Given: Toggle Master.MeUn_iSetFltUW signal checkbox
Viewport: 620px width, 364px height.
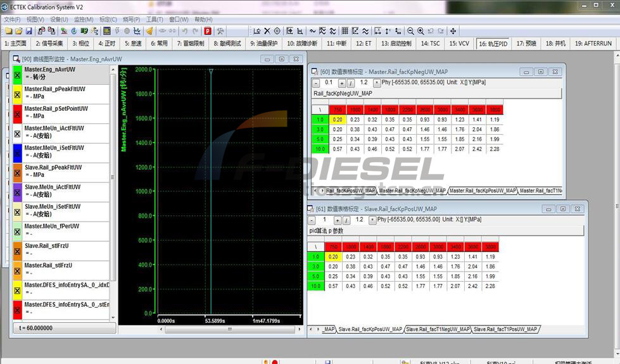Looking at the screenshot, I should click(17, 153).
